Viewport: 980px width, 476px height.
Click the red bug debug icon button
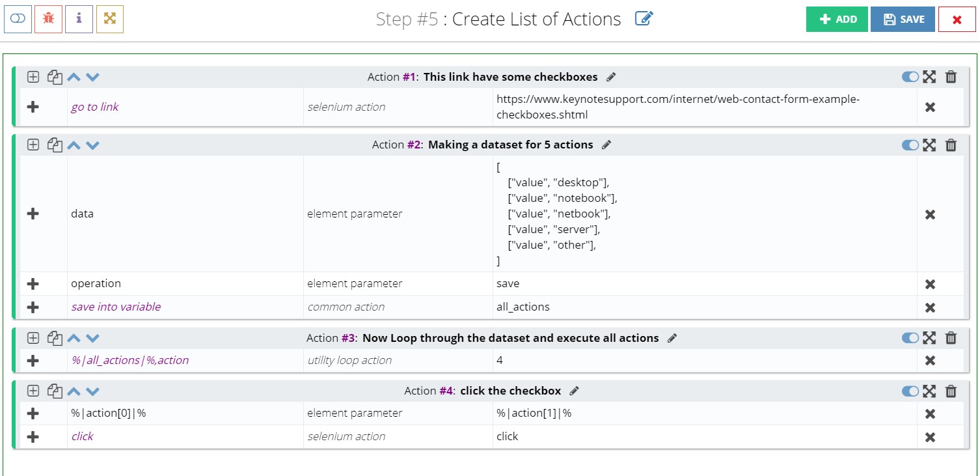48,19
